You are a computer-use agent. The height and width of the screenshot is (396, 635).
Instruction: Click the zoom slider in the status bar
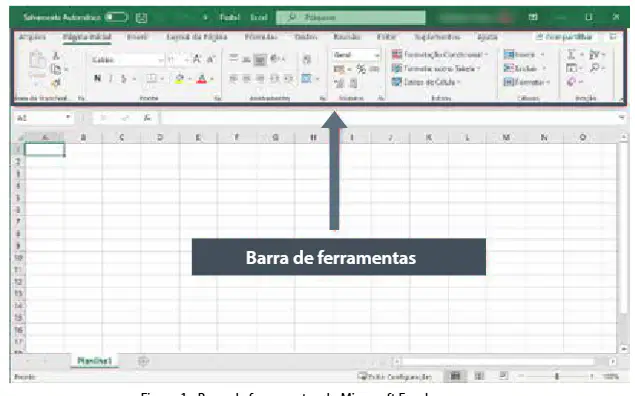point(557,376)
